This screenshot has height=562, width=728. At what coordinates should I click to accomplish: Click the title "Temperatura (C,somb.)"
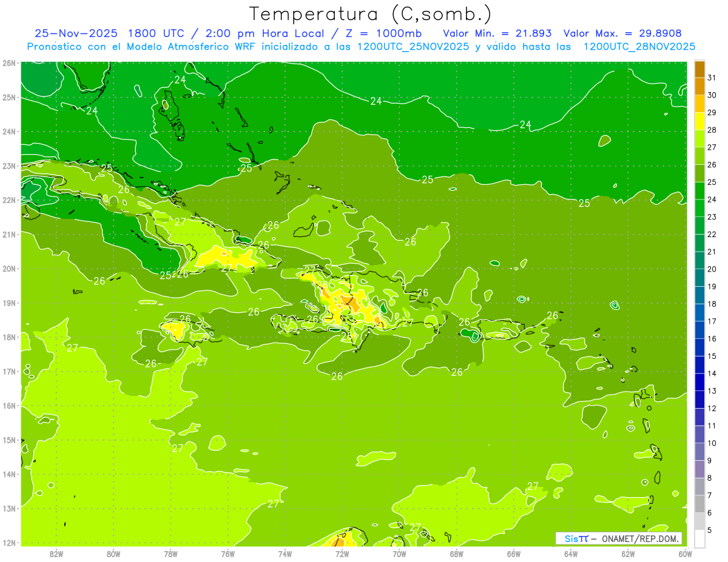pos(371,15)
